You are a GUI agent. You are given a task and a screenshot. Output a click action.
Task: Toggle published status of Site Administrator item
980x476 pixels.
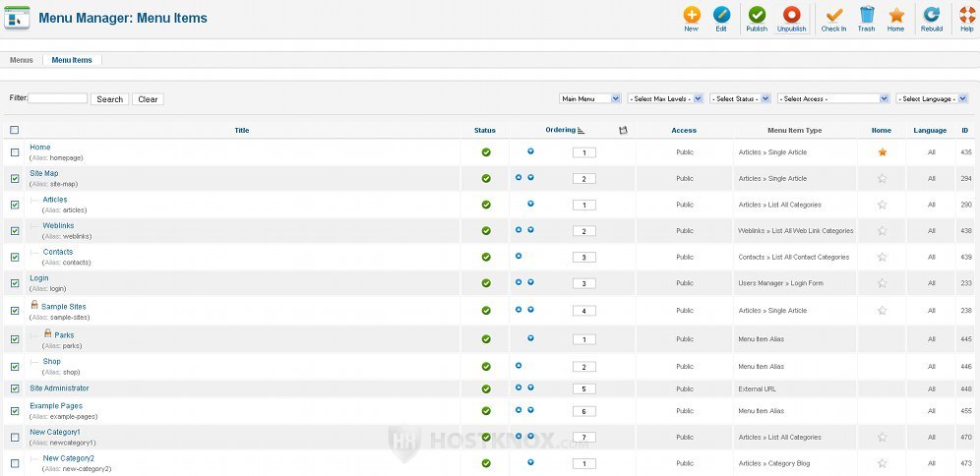tap(486, 389)
